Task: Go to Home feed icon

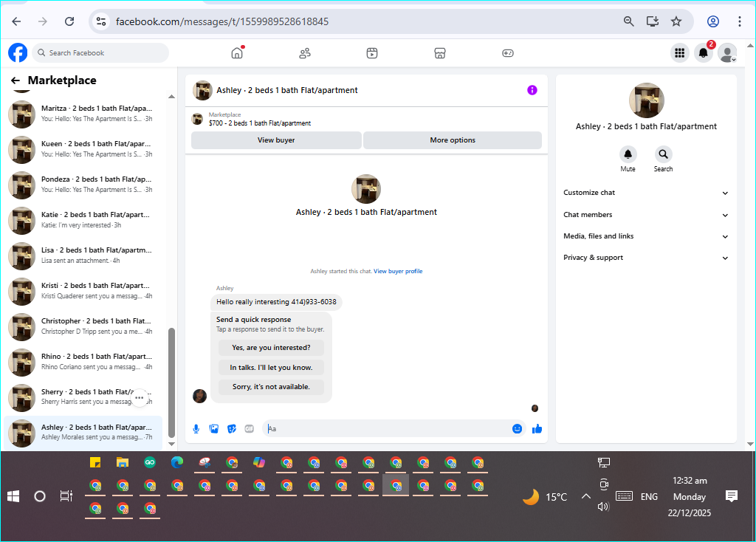Action: 237,53
